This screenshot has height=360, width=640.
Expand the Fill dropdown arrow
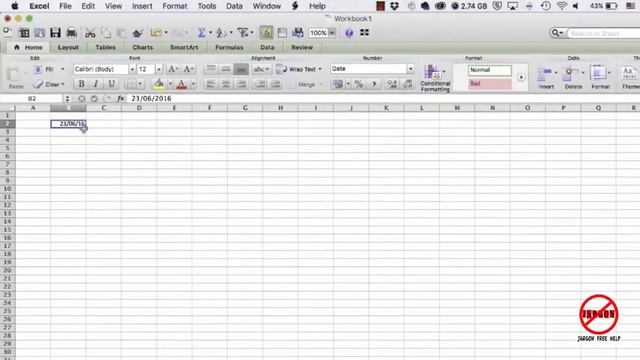[62, 69]
